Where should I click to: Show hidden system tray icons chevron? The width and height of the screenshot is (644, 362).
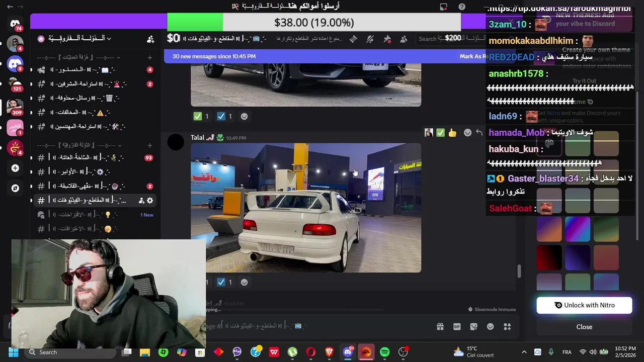pyautogui.click(x=524, y=352)
